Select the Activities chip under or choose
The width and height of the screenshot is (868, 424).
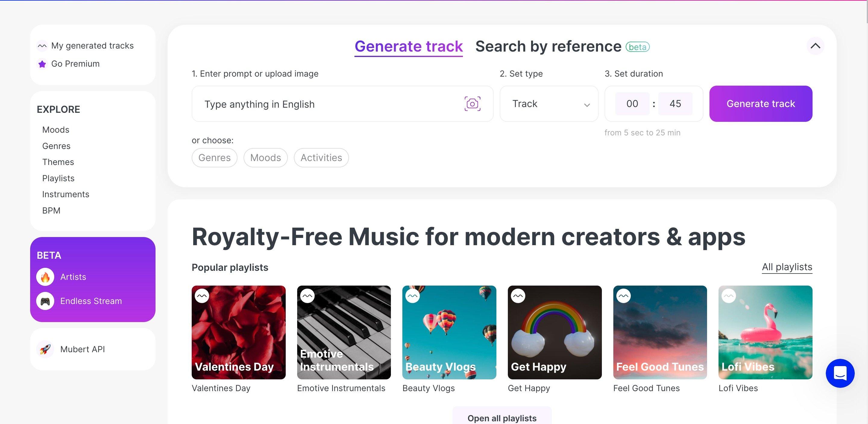pyautogui.click(x=321, y=157)
